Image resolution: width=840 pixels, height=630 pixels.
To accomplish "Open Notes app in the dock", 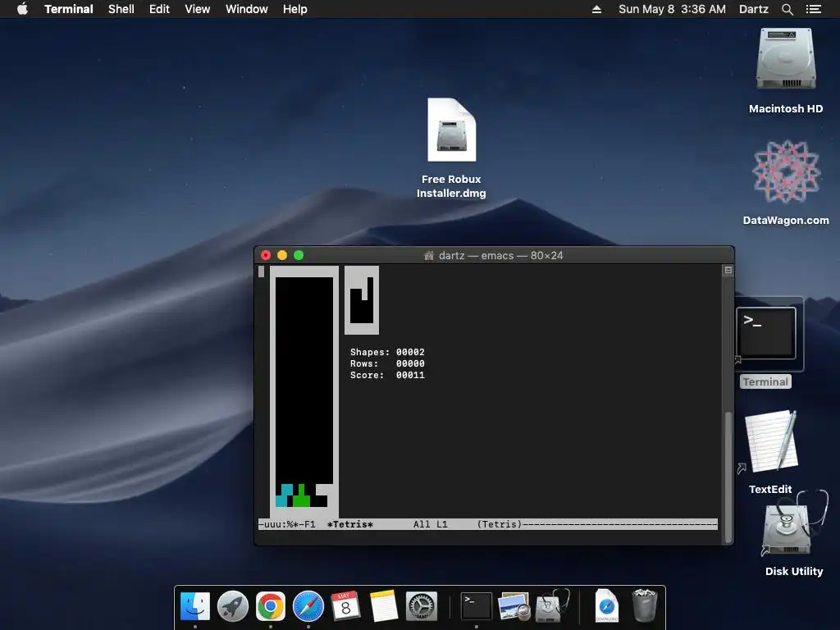I will (x=384, y=606).
